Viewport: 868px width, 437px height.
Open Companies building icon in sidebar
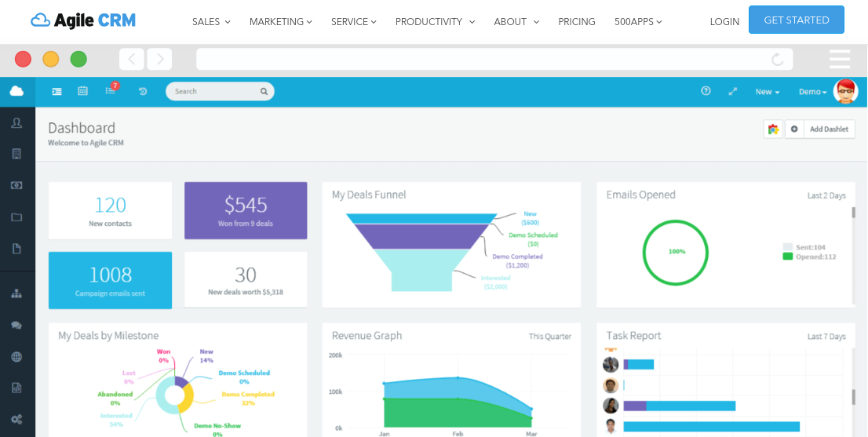point(16,154)
